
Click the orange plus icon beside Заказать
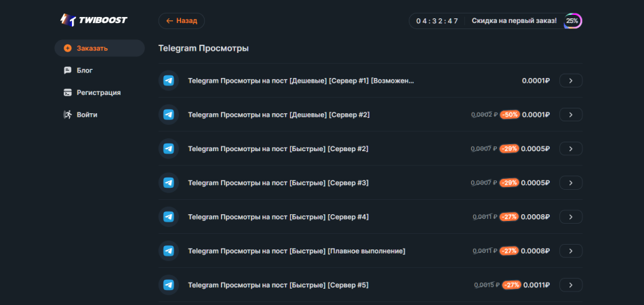tap(68, 48)
